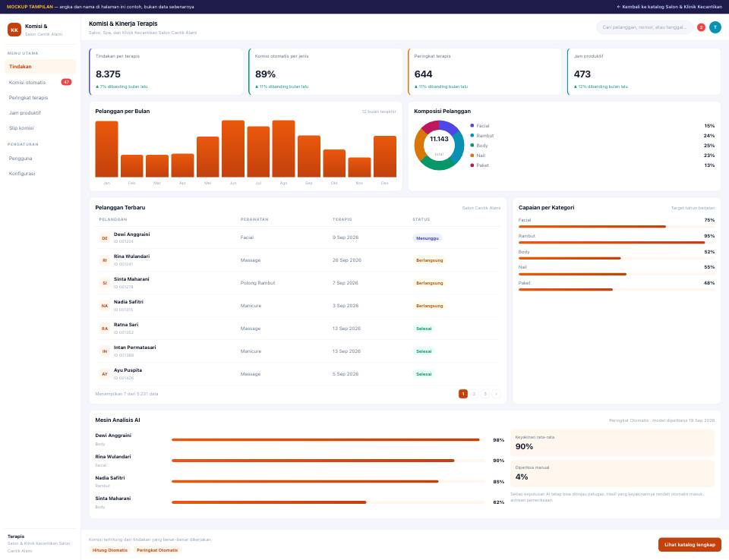Go to pagination page 1
This screenshot has height=560, width=729.
coord(463,394)
